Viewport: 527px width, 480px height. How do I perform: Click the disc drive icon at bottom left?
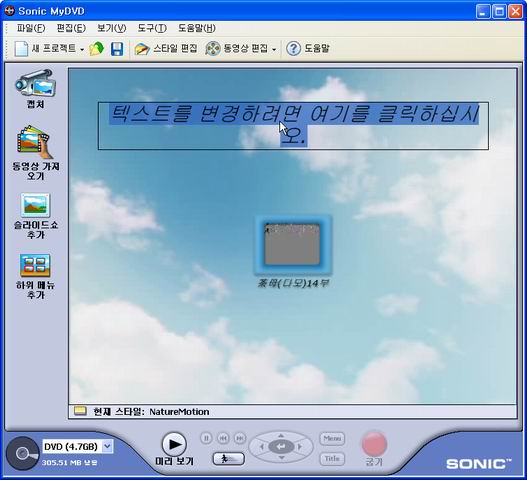click(x=23, y=453)
